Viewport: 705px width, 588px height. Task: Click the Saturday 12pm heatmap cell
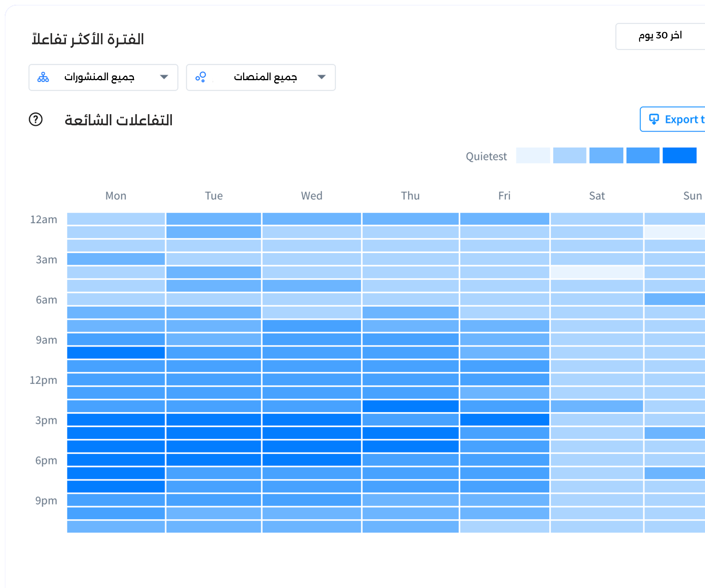[x=597, y=380]
